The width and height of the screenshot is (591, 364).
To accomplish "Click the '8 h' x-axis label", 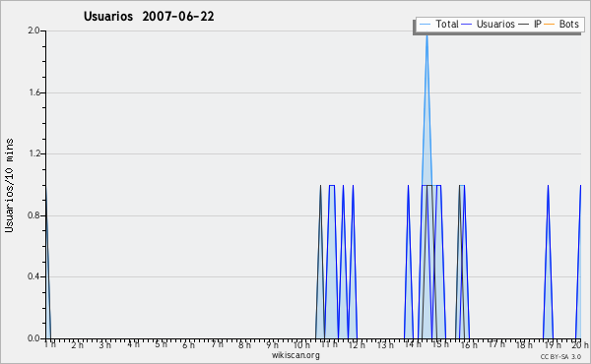I will point(244,344).
